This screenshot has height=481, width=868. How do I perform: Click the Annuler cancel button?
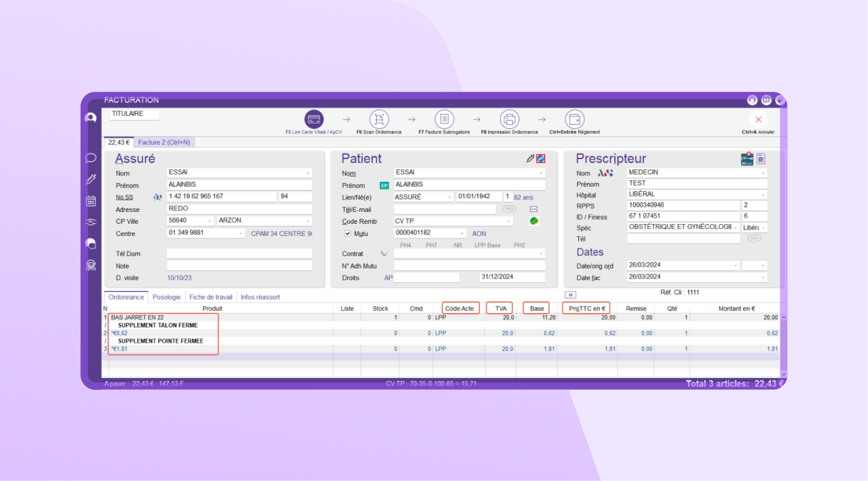(x=758, y=120)
